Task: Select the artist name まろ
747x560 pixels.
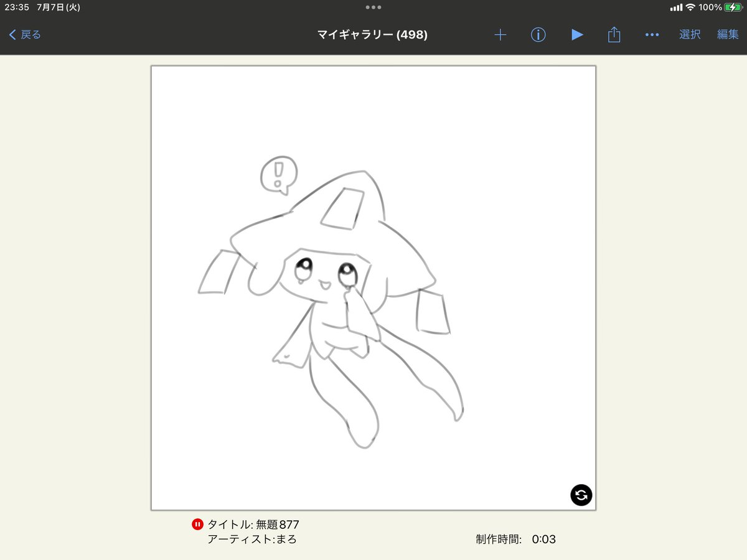Action: [286, 539]
